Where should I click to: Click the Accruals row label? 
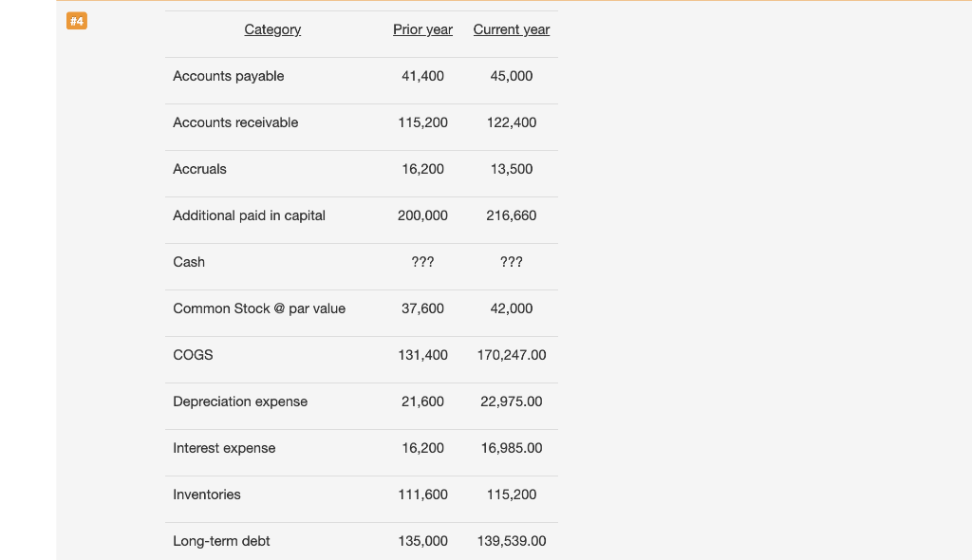[x=199, y=169]
